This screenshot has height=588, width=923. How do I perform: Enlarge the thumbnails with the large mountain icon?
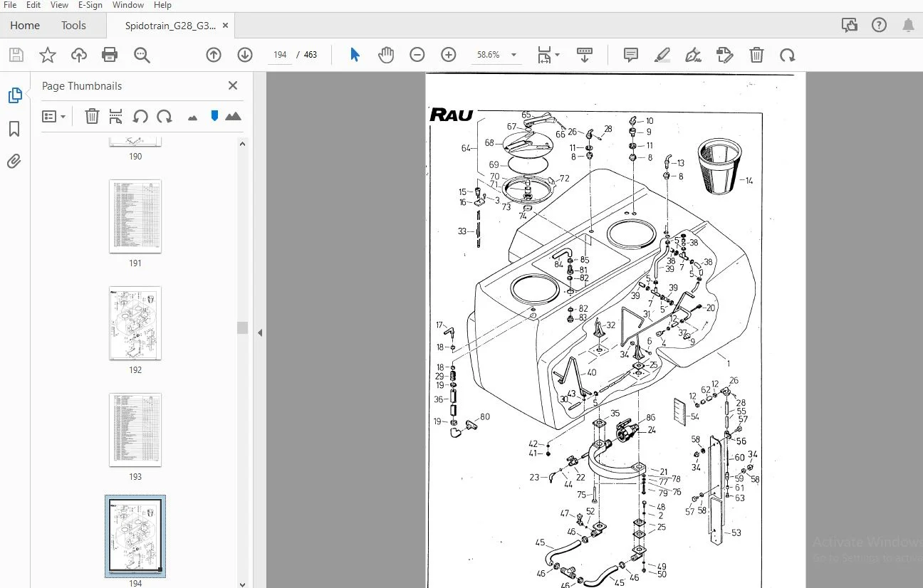(x=233, y=116)
